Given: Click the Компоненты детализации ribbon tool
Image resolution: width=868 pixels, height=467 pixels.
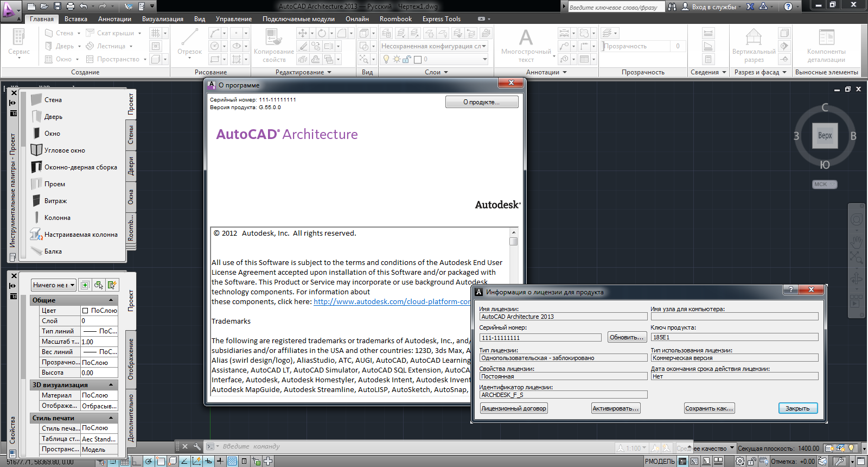Looking at the screenshot, I should pyautogui.click(x=826, y=46).
